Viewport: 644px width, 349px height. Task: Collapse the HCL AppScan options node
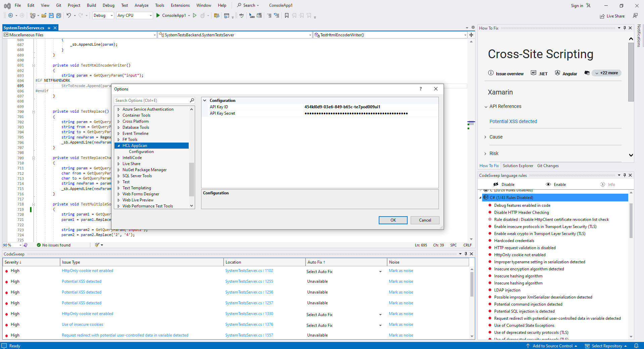(x=119, y=146)
